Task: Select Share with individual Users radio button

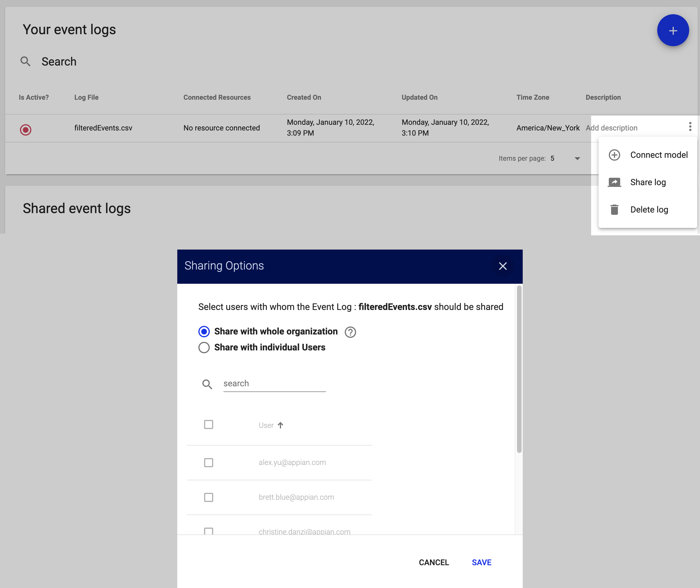Action: click(204, 348)
